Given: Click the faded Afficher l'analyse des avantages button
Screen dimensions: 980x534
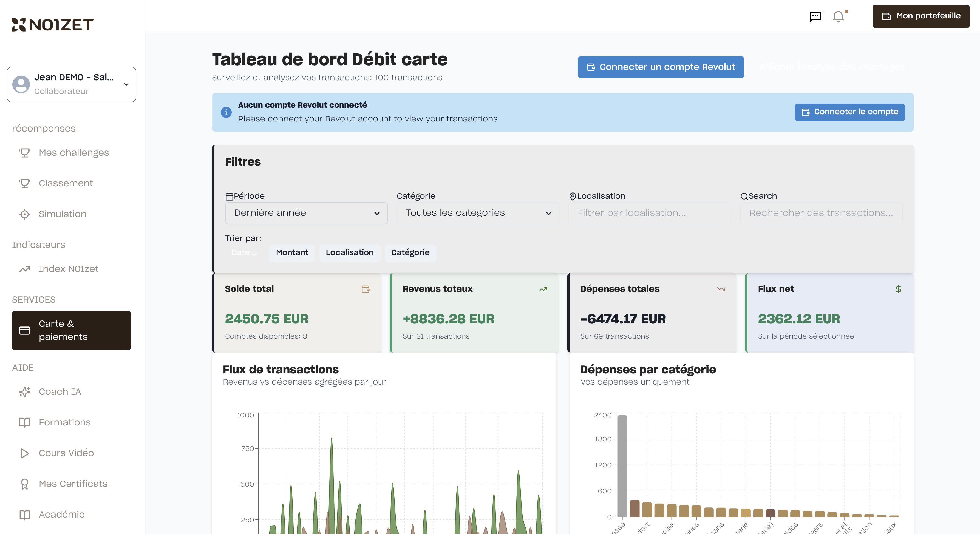Looking at the screenshot, I should pyautogui.click(x=832, y=67).
